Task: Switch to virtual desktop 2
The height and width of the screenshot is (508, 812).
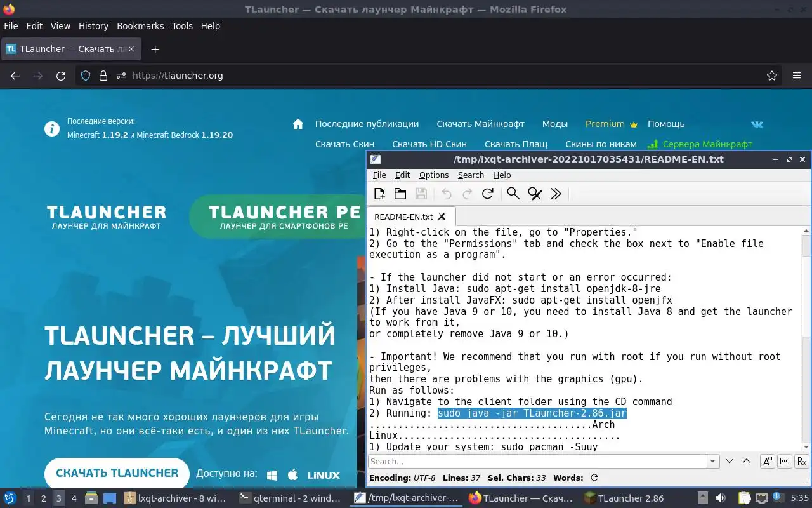Action: tap(43, 498)
